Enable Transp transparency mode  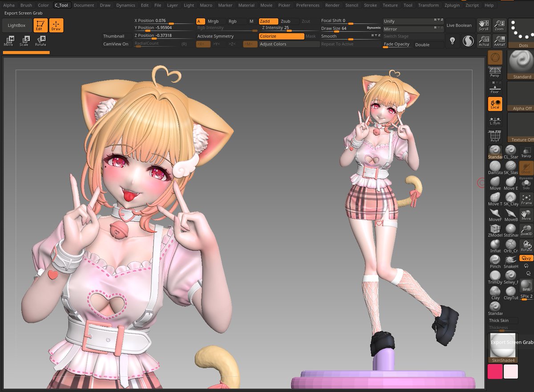526,152
